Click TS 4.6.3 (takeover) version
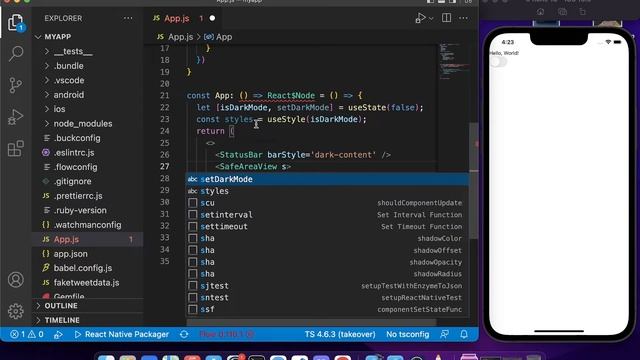Screen dimensions: 640x360 point(340,334)
